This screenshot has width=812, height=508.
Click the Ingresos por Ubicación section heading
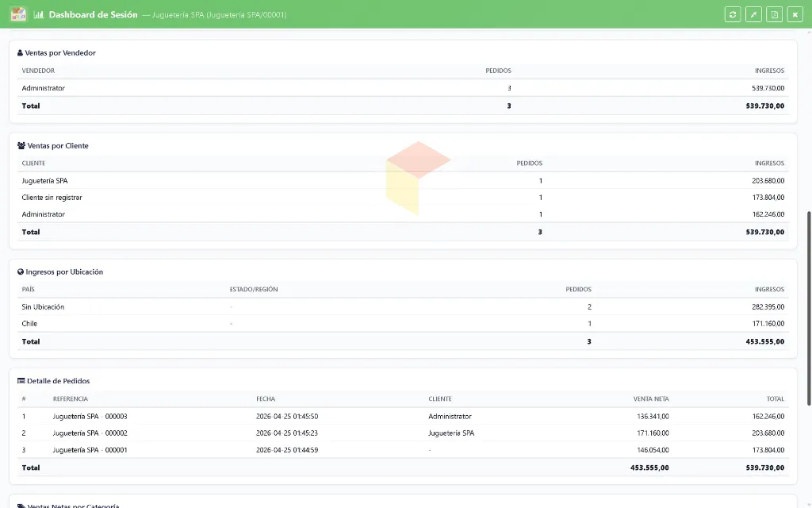tap(64, 271)
